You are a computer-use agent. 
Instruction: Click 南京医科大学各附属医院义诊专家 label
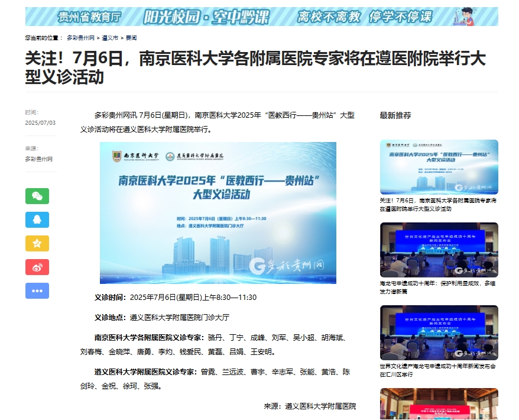[150, 338]
